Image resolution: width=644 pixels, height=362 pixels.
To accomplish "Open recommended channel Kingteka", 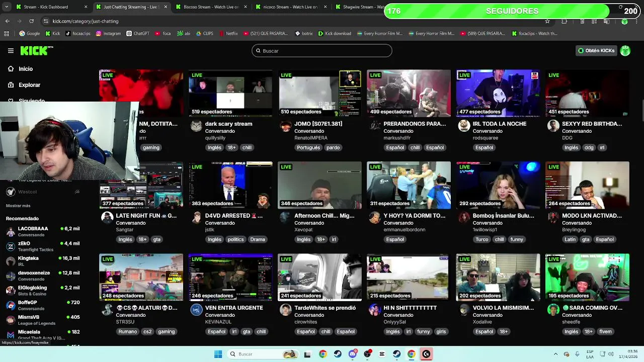I will coord(43,261).
